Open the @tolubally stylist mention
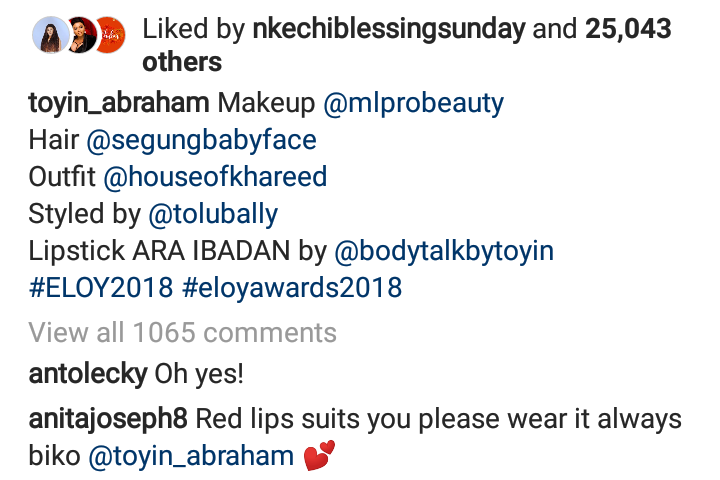This screenshot has height=480, width=720. pos(212,215)
